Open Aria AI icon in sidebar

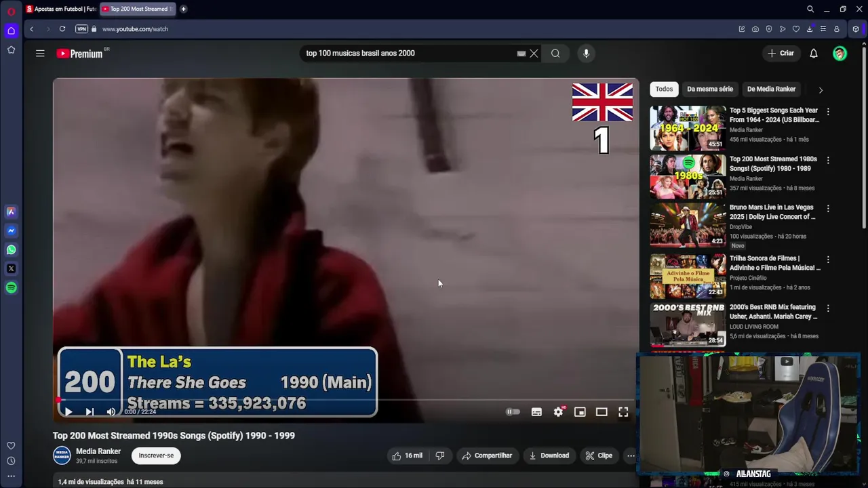click(x=11, y=211)
